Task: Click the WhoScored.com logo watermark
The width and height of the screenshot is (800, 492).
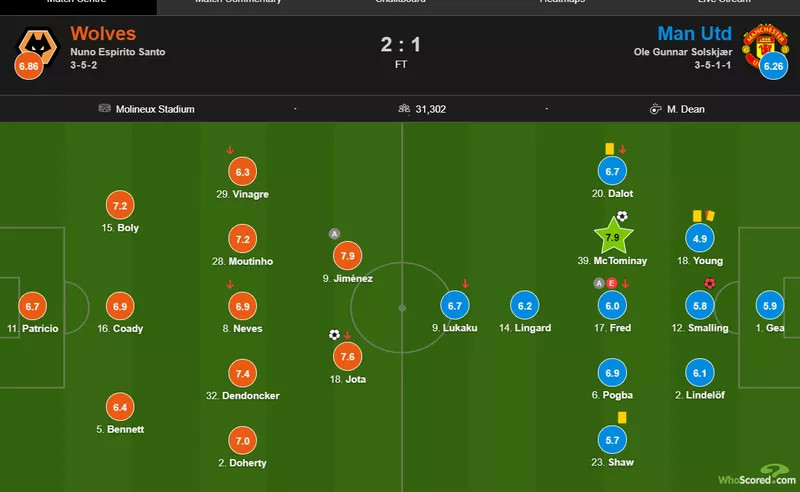Action: pyautogui.click(x=757, y=475)
